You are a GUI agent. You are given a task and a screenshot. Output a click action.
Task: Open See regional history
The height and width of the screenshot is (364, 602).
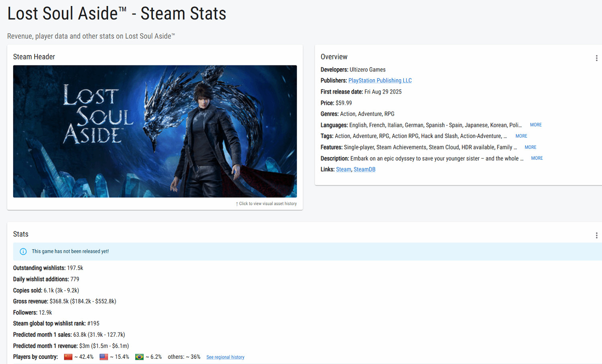point(225,357)
